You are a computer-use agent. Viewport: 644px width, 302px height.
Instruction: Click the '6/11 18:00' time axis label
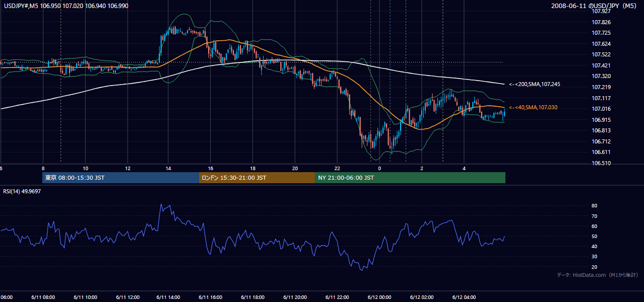253,297
